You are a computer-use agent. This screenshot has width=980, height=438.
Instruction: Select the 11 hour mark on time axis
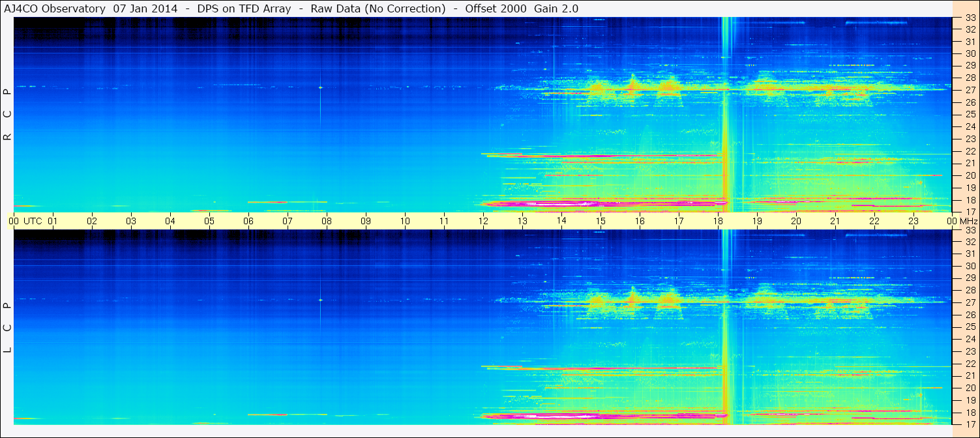pyautogui.click(x=444, y=221)
